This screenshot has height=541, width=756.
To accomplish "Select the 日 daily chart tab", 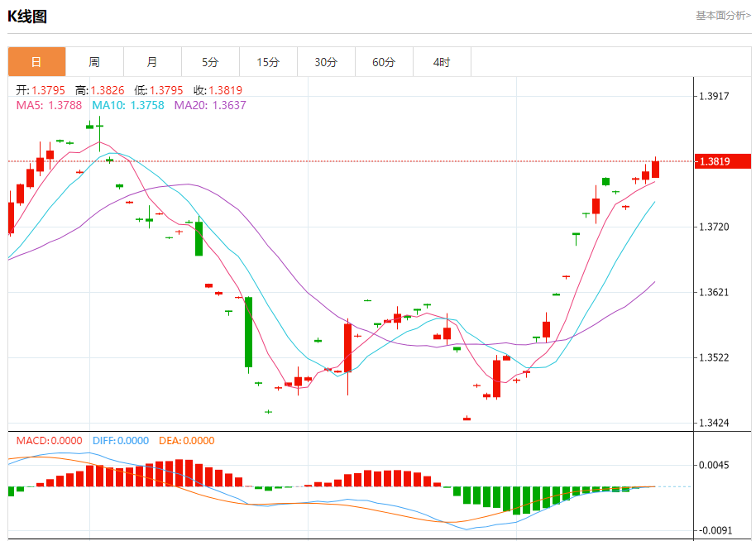I will pyautogui.click(x=36, y=62).
